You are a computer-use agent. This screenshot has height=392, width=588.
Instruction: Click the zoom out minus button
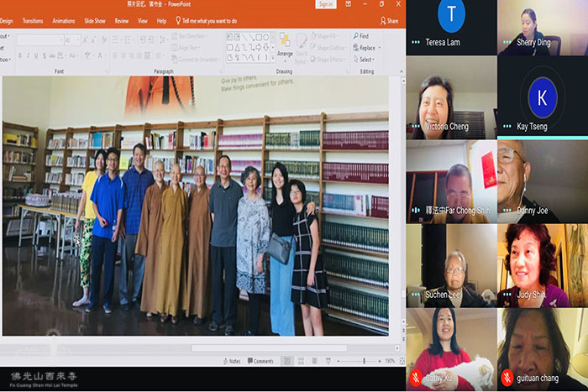pyautogui.click(x=339, y=361)
